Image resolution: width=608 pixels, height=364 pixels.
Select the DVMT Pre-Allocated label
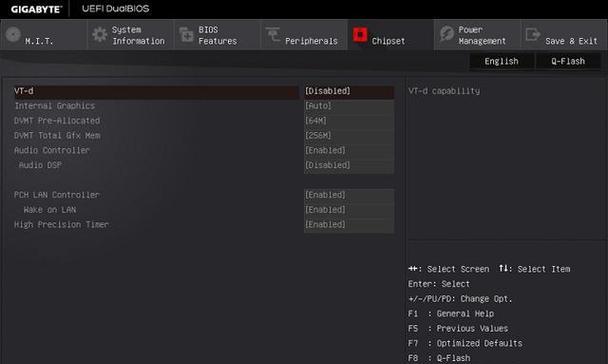click(57, 121)
